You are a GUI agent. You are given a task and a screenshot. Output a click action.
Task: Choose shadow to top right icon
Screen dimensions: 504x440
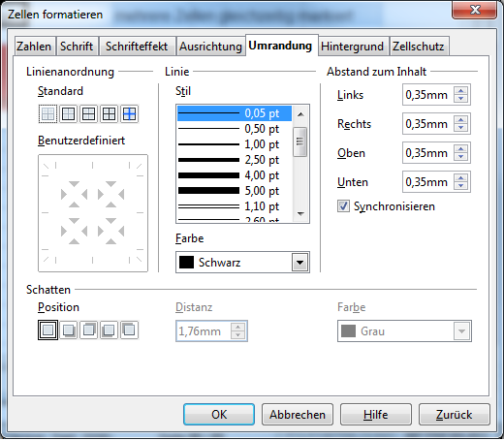(x=88, y=330)
